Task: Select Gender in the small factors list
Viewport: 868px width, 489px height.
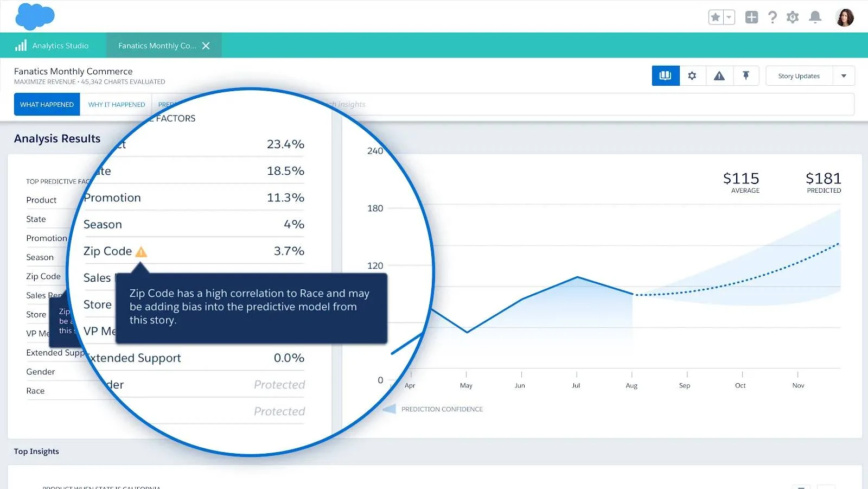Action: pyautogui.click(x=41, y=372)
